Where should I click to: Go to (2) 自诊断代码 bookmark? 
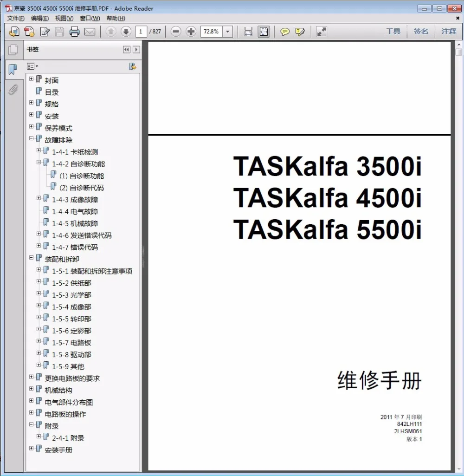pyautogui.click(x=82, y=188)
